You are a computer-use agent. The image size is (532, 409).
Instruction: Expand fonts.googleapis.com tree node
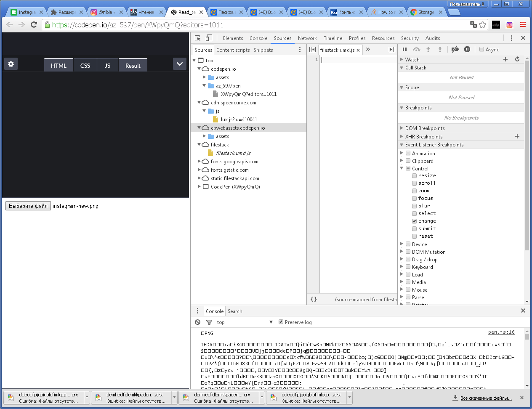click(199, 161)
